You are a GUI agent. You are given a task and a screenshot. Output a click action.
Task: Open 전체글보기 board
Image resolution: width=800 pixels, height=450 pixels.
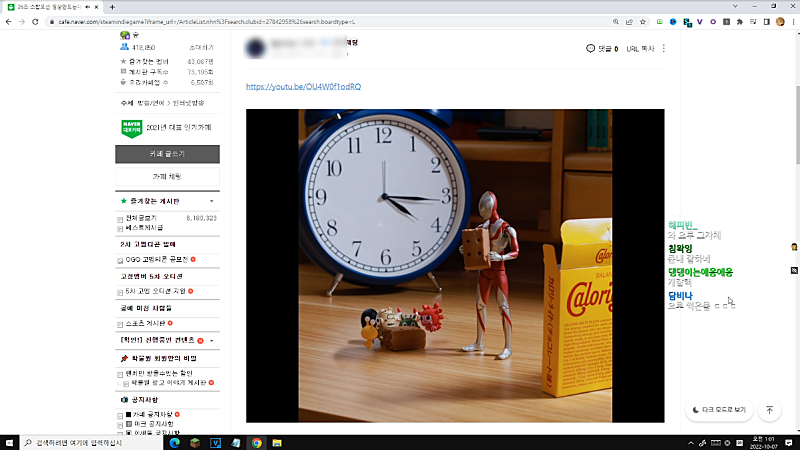click(139, 217)
